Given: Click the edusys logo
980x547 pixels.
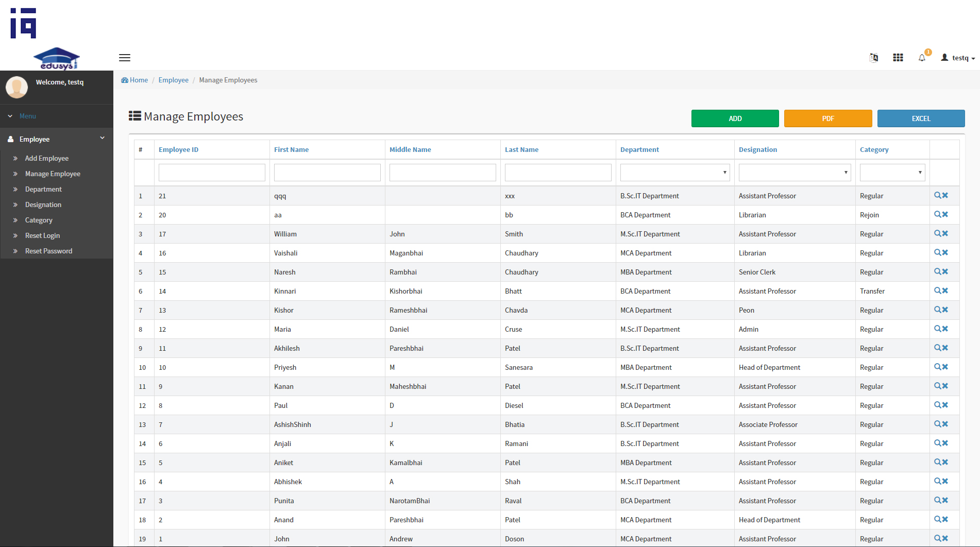Looking at the screenshot, I should [x=57, y=58].
